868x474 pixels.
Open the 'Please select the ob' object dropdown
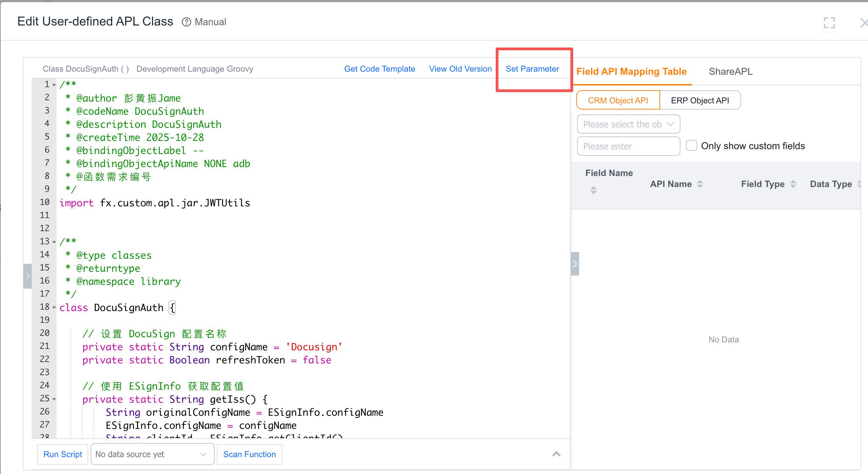tap(628, 124)
